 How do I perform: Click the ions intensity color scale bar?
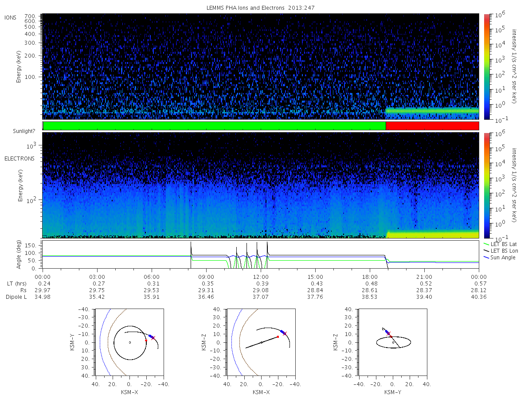(486, 66)
